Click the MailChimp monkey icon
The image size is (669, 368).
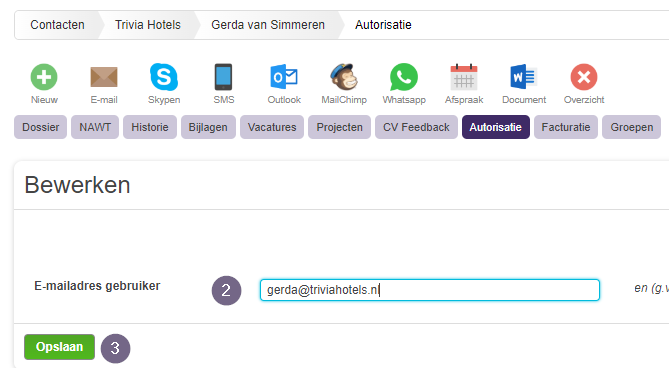pos(344,77)
